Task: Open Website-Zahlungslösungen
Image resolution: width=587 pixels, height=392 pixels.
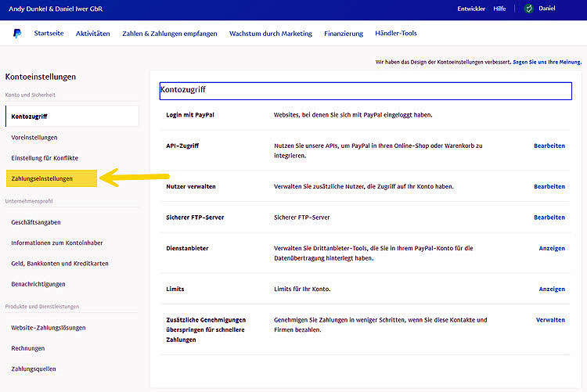Action: (49, 328)
